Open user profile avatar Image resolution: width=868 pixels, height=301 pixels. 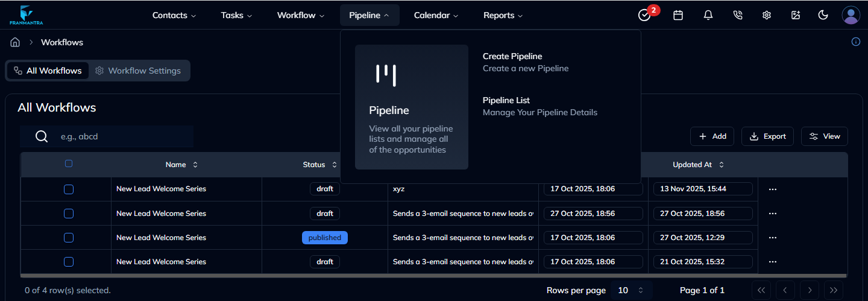[851, 15]
